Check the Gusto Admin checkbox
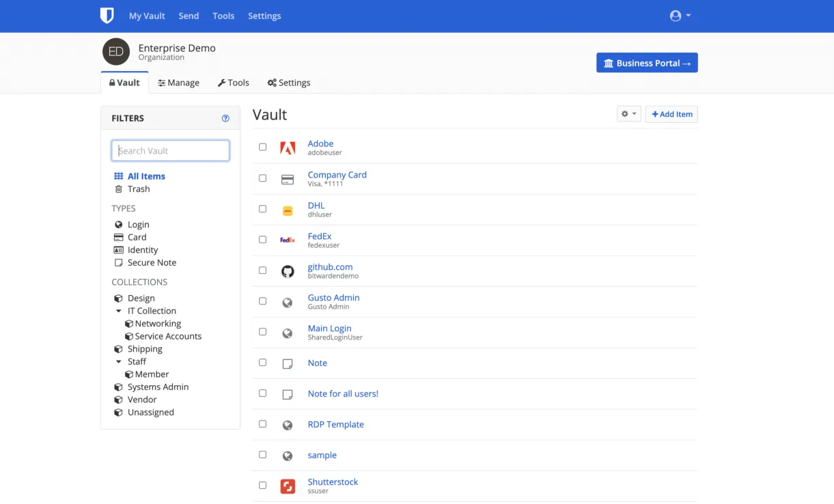Screen dimensions: 834x504 (x=262, y=301)
